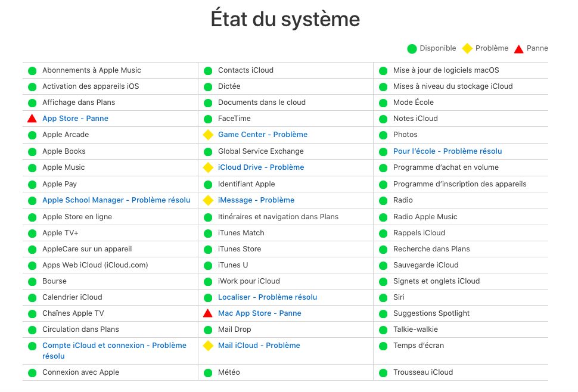Image resolution: width=578 pixels, height=392 pixels.
Task: Click the yellow Problème legend diamond
Action: [467, 48]
